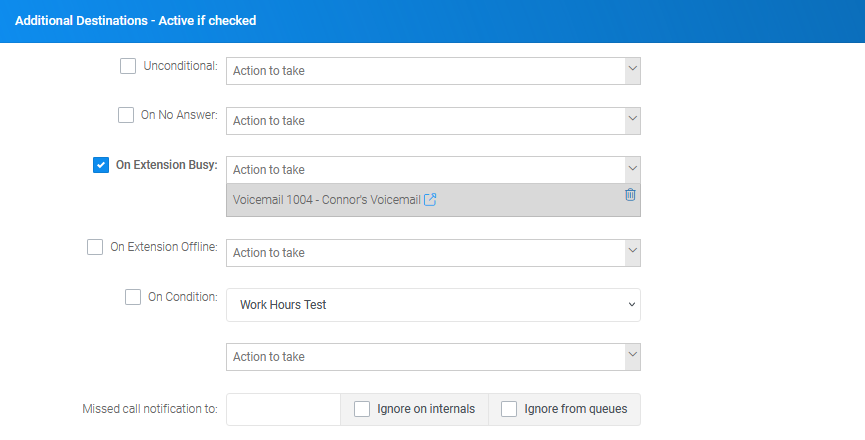This screenshot has width=865, height=440.
Task: Open Voicemail 1004 external link icon
Action: (x=430, y=200)
